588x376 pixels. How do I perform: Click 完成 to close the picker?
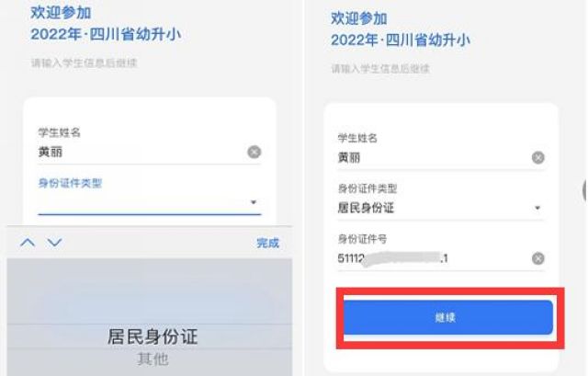click(267, 243)
